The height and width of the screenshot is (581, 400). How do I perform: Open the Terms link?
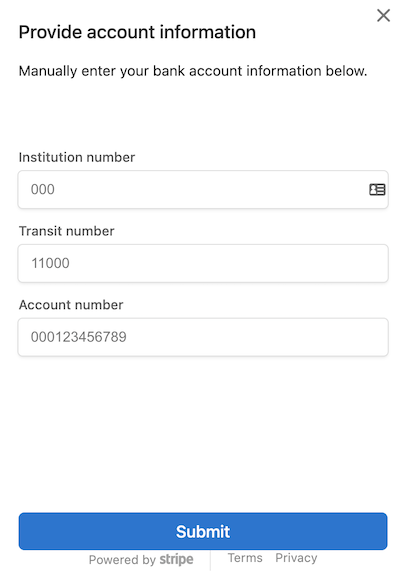(245, 558)
